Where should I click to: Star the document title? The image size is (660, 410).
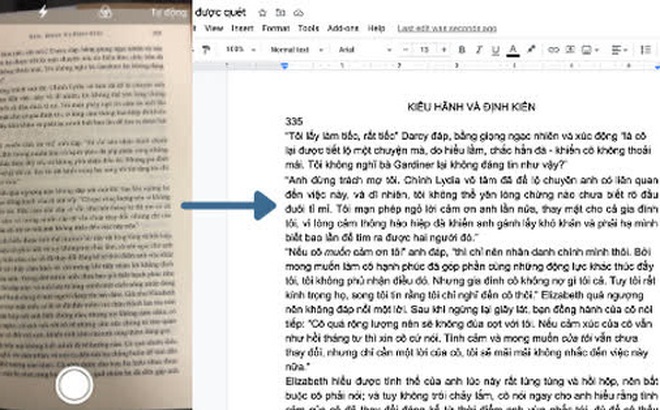262,13
